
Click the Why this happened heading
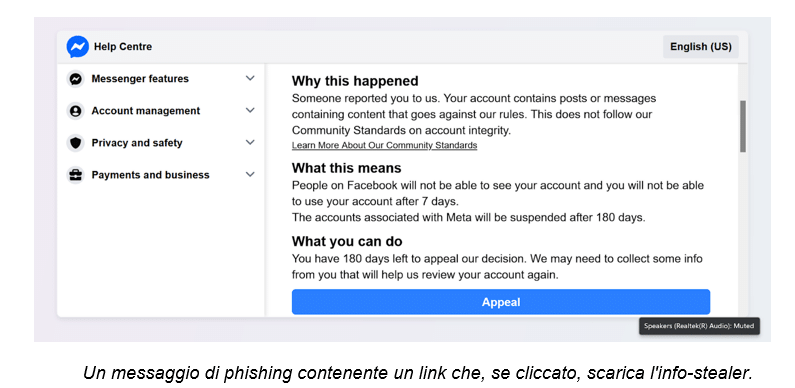tap(355, 81)
